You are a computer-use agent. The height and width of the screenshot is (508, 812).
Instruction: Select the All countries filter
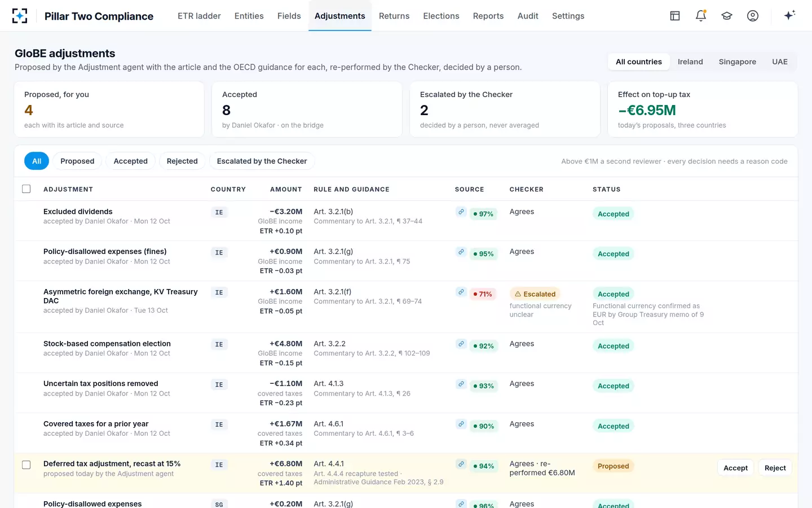click(639, 62)
